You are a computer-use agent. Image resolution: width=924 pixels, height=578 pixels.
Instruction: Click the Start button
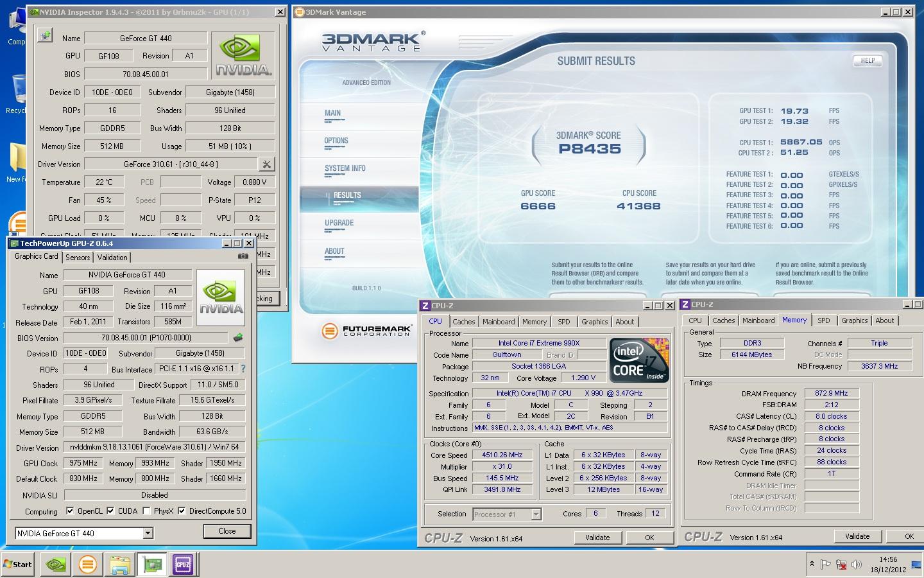click(x=18, y=564)
